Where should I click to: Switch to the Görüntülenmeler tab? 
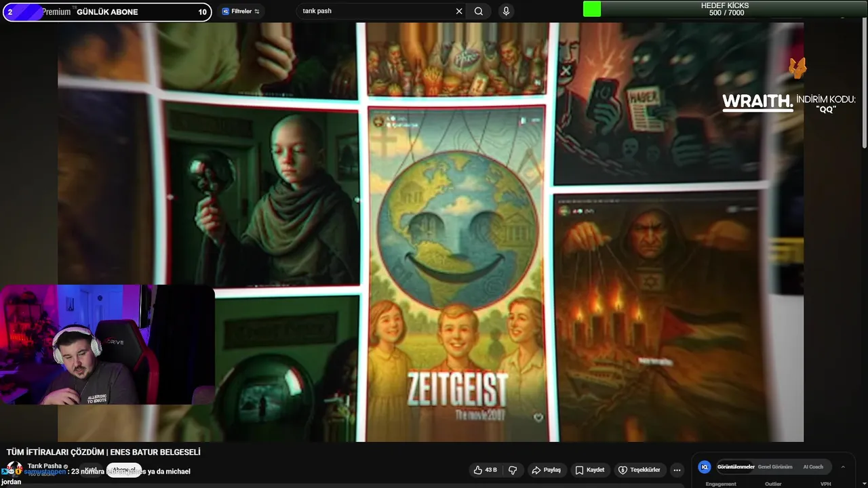pyautogui.click(x=736, y=466)
